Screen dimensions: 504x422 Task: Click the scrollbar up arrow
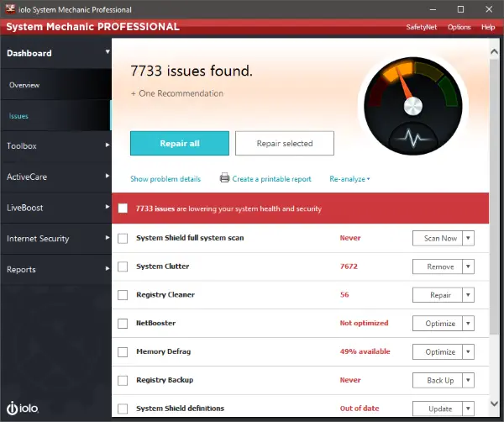(495, 51)
